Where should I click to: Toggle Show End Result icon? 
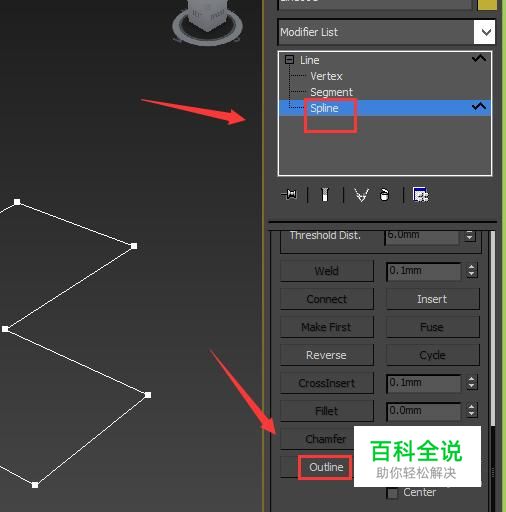(325, 195)
